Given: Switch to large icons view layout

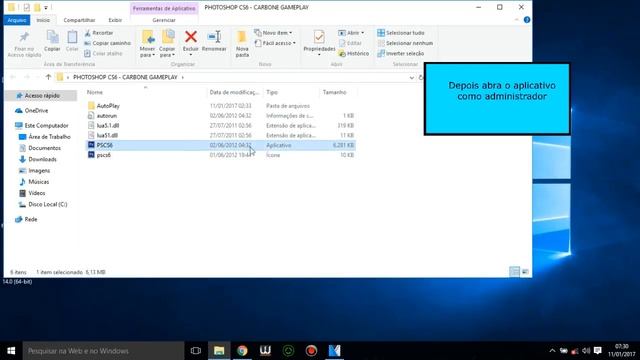Looking at the screenshot, I should pyautogui.click(x=525, y=271).
